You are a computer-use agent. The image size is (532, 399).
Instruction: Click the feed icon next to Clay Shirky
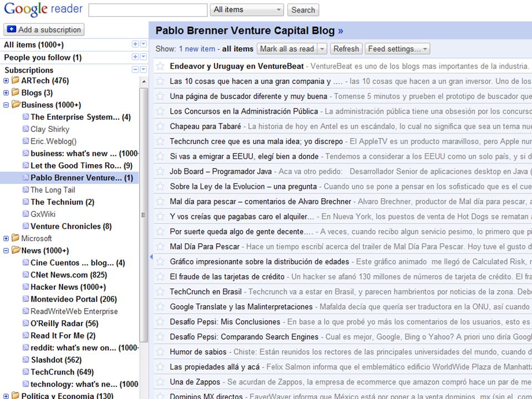click(25, 129)
